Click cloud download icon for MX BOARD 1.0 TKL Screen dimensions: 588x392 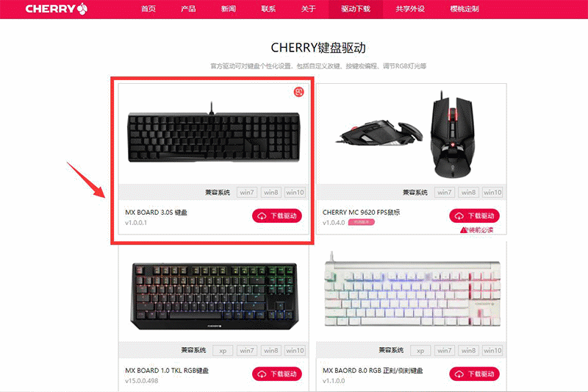point(262,374)
